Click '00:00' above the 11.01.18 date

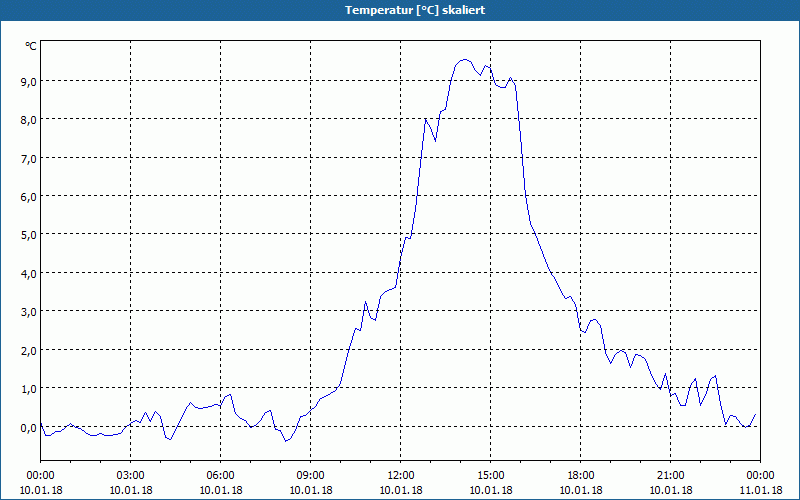point(760,475)
